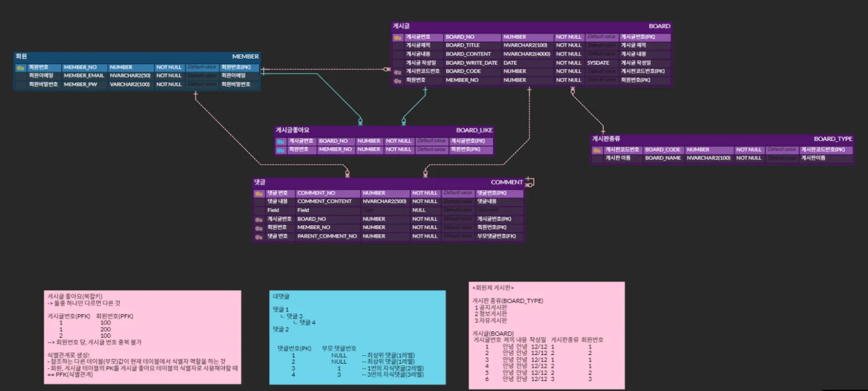Click the foreign key icon beside PARENT_COMMENT_NO

(259, 237)
